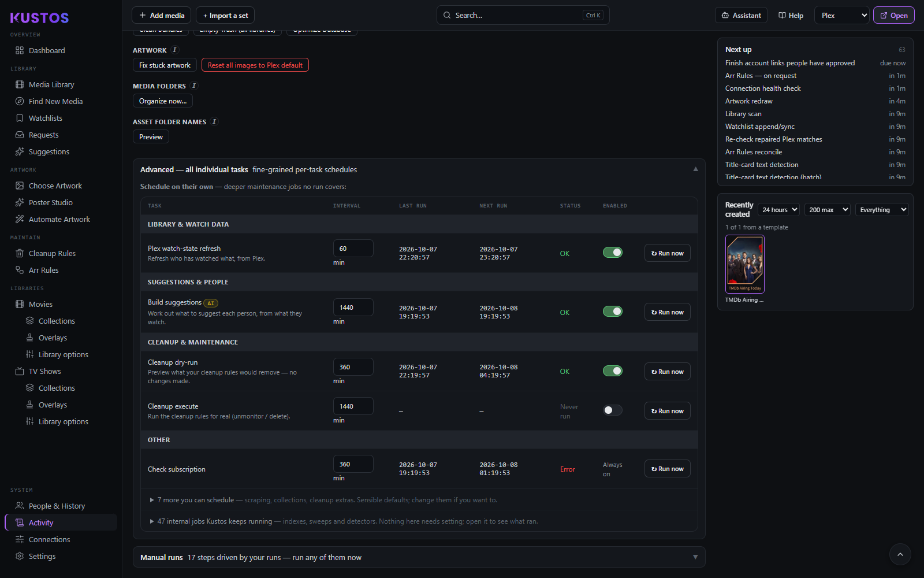Select the Activity sidebar icon

20,523
